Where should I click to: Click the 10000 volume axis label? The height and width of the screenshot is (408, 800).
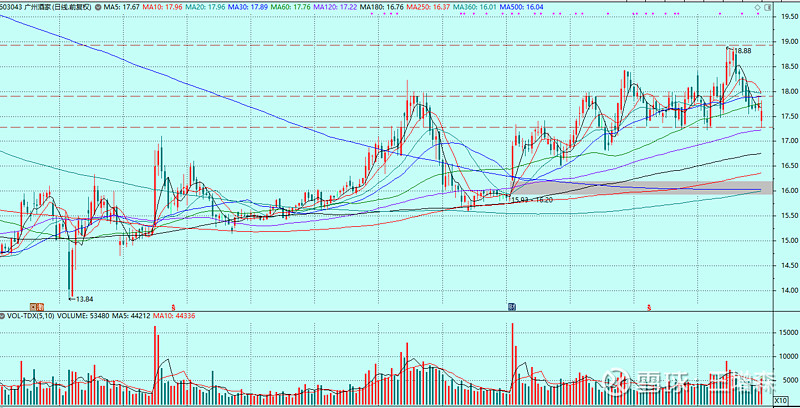789,356
